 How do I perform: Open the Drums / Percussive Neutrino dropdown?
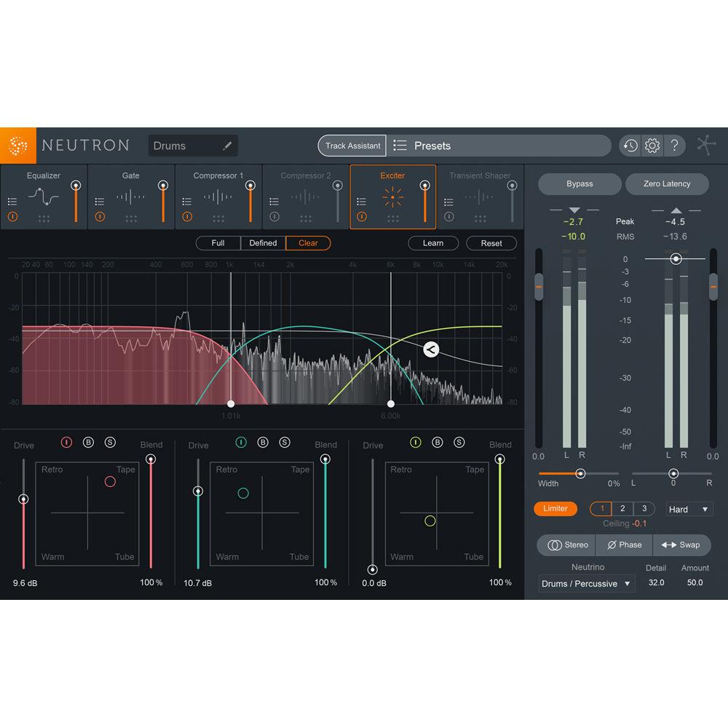click(586, 583)
